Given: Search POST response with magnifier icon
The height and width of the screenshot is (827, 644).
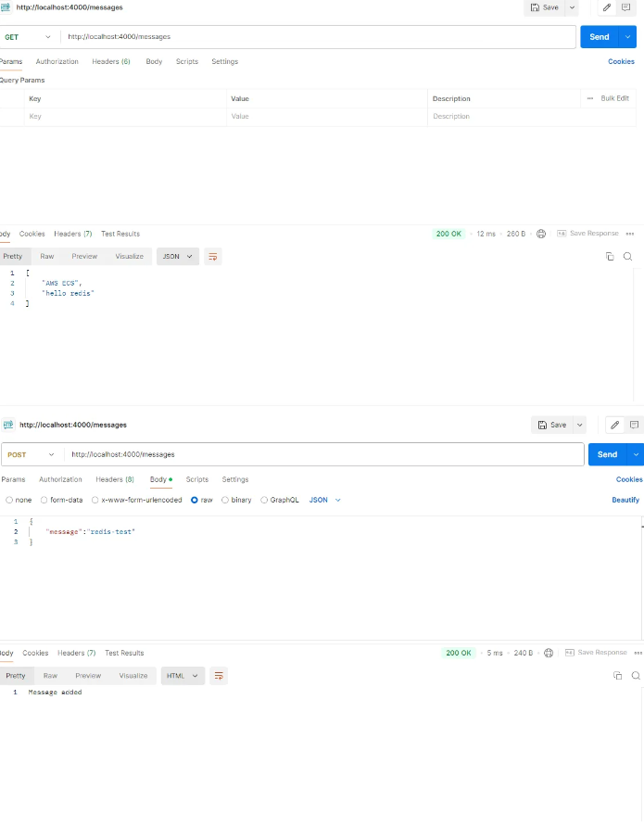Looking at the screenshot, I should pos(636,676).
